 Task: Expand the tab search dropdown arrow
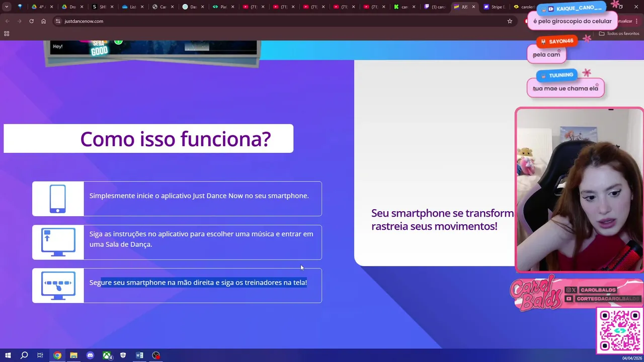7,7
